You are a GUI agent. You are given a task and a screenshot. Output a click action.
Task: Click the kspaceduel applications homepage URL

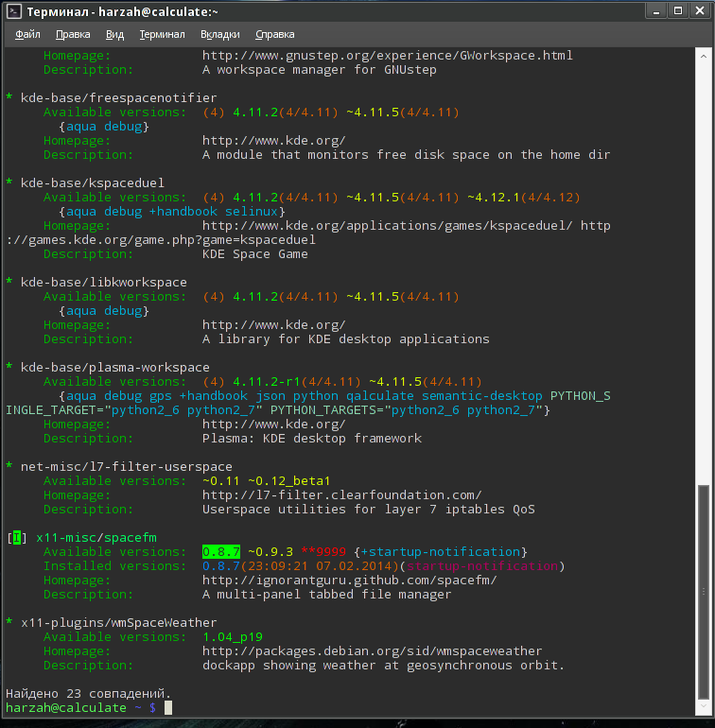pyautogui.click(x=388, y=226)
